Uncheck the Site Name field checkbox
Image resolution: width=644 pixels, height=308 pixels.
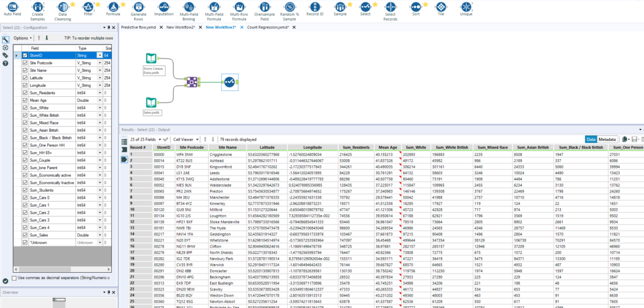(x=25, y=70)
